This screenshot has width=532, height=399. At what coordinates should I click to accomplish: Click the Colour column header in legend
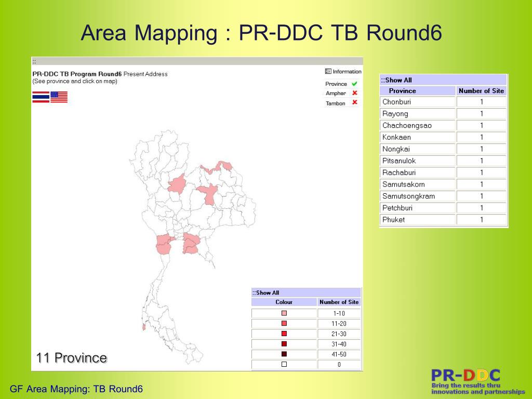[284, 302]
